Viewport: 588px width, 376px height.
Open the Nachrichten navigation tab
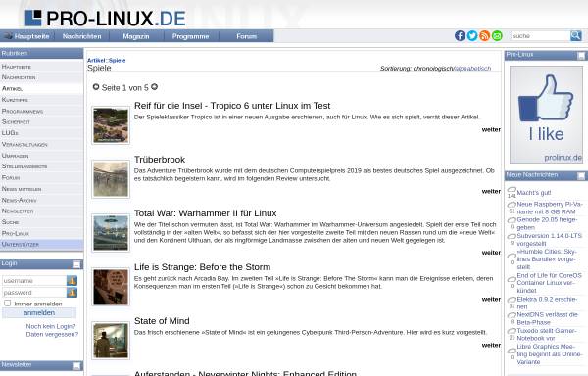coord(81,36)
